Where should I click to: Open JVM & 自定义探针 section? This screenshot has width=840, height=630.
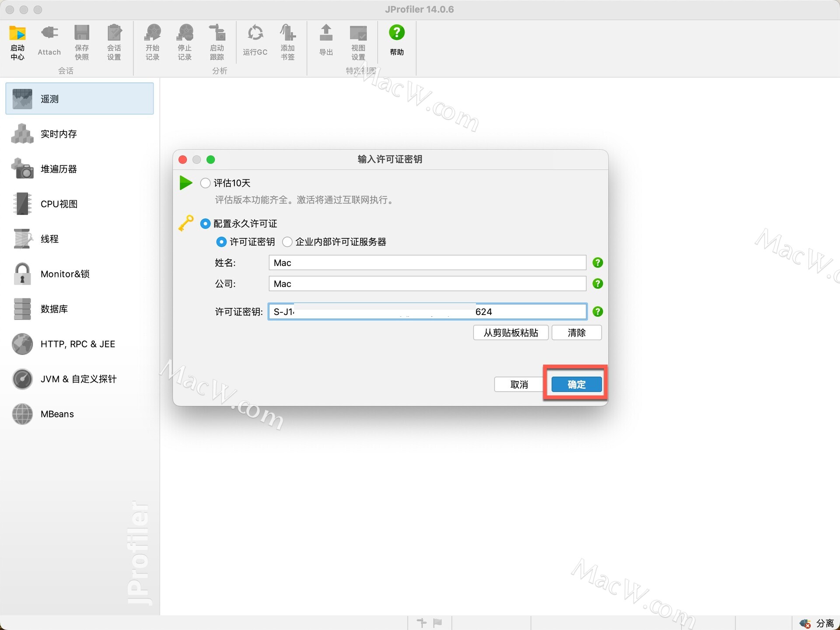(80, 379)
